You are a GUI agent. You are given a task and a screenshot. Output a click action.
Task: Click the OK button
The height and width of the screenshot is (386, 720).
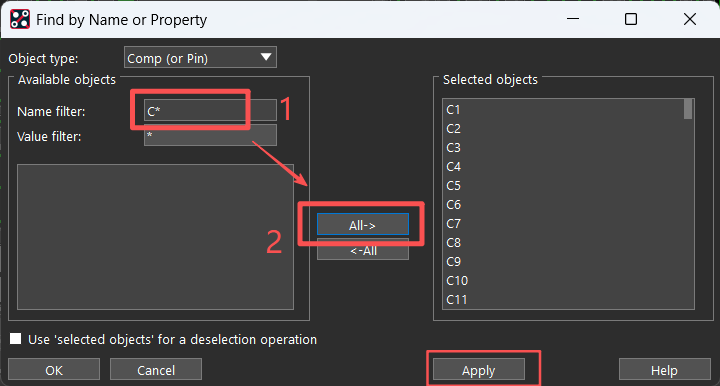tap(54, 370)
